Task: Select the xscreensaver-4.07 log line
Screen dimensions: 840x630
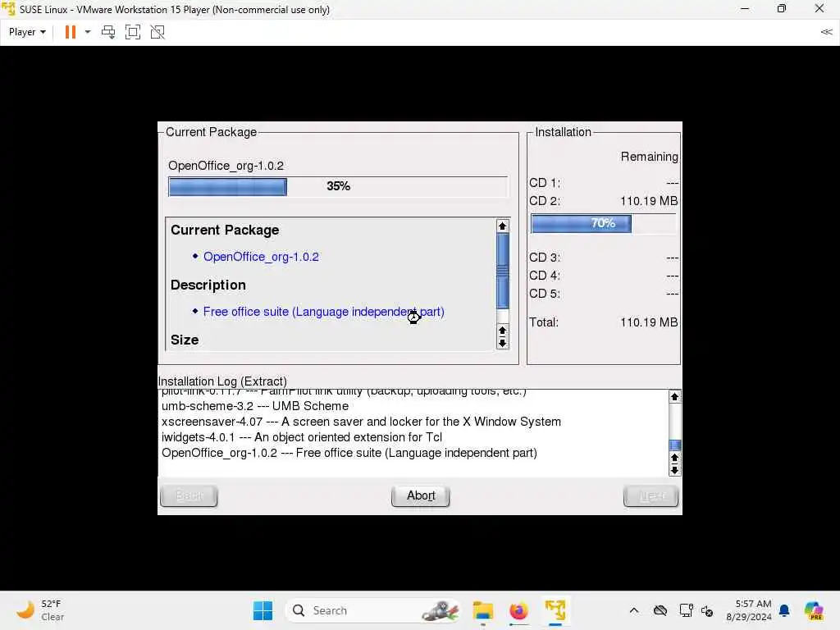Action: (x=361, y=422)
